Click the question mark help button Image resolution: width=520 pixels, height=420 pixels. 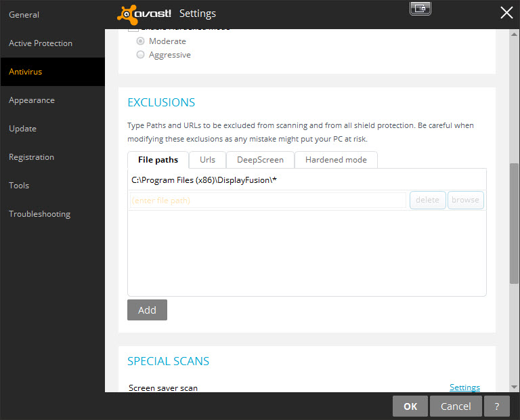coord(497,406)
